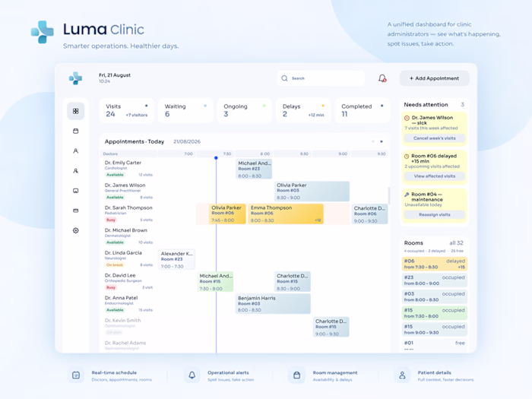
Task: Open the Ongoing 3 stat card
Action: click(244, 111)
